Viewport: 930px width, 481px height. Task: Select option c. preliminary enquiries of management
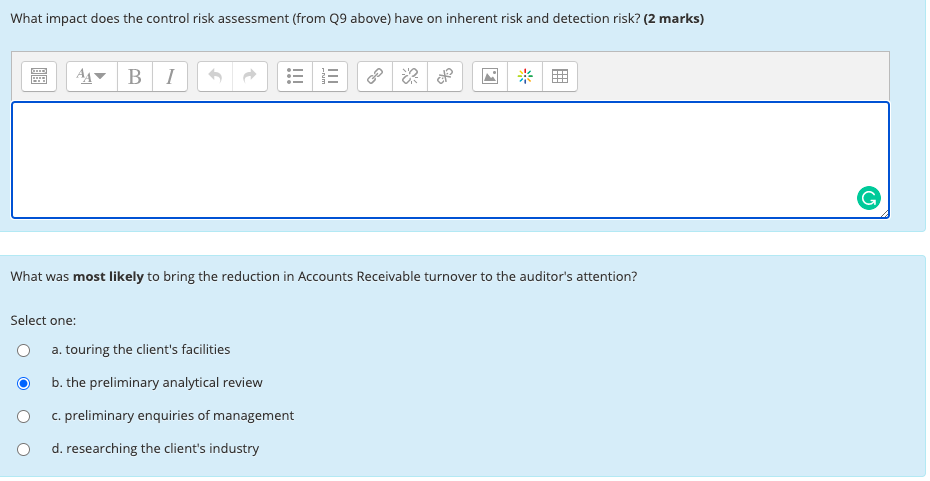(23, 416)
